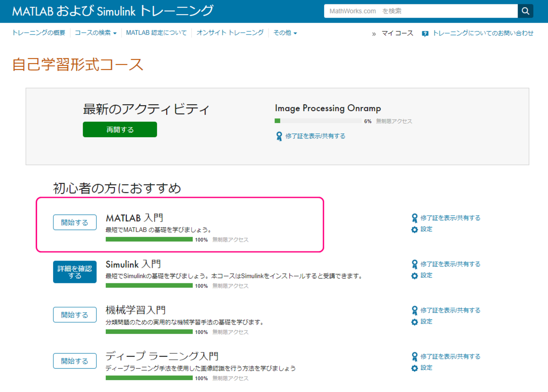Image resolution: width=548 pixels, height=392 pixels.
Task: Open the マイ コース link
Action: pos(397,33)
